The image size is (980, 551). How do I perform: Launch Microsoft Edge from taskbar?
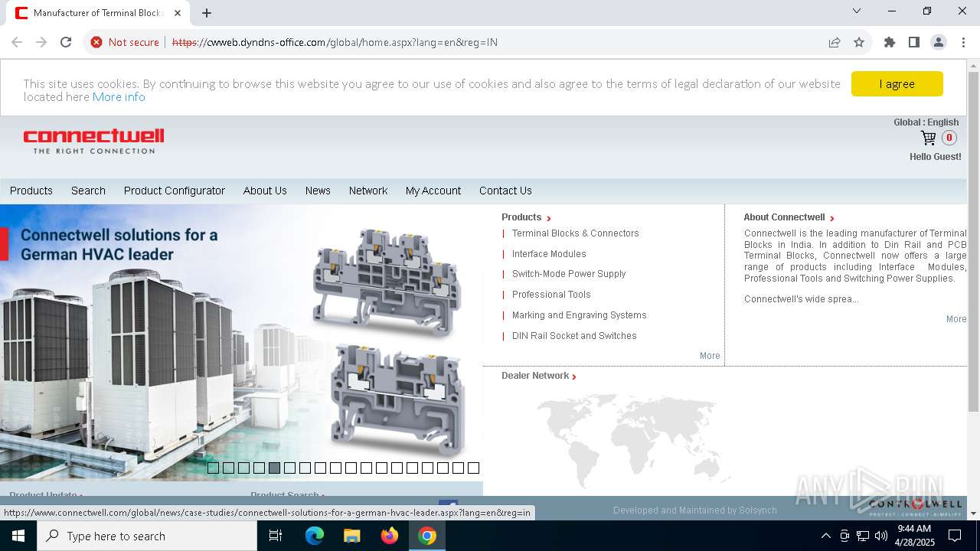coord(315,536)
